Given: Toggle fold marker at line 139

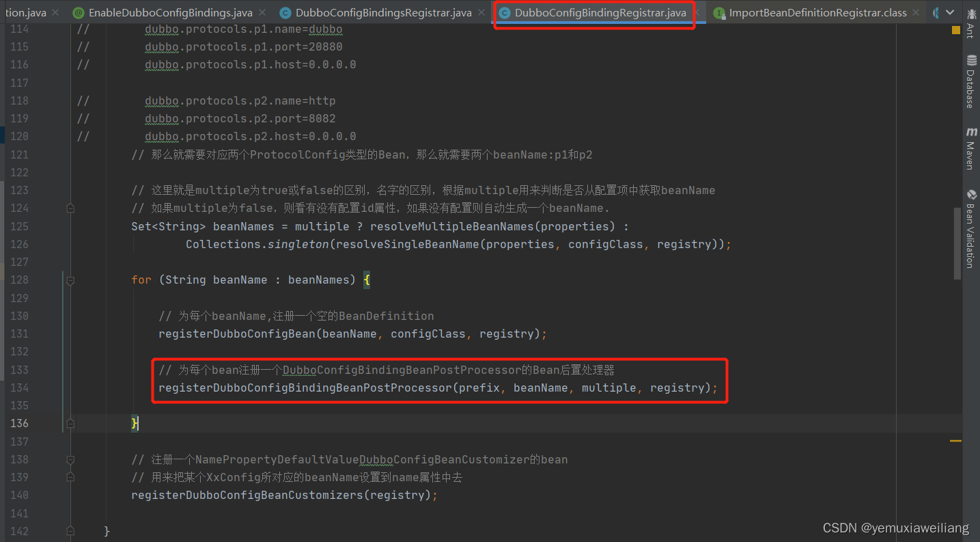Looking at the screenshot, I should 70,477.
